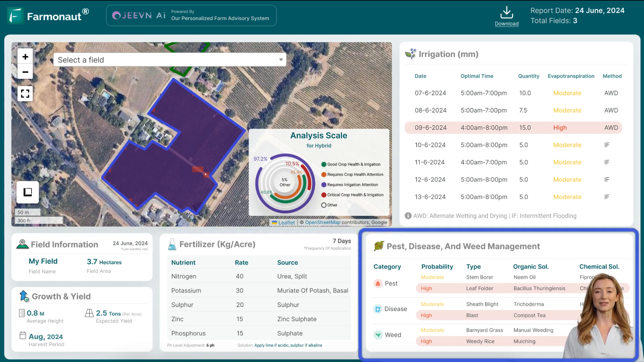Toggle the zoom out button on the map

25,72
